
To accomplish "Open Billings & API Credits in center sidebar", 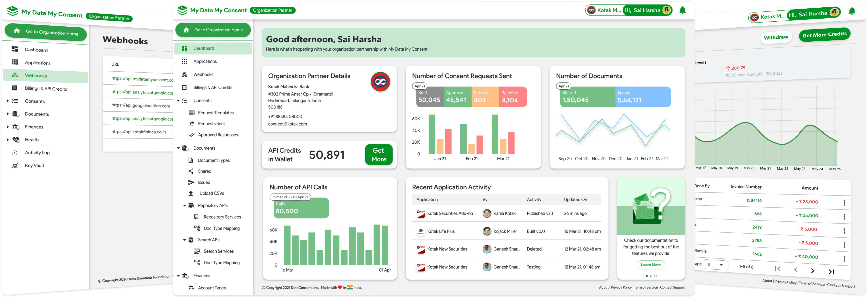I will 213,88.
